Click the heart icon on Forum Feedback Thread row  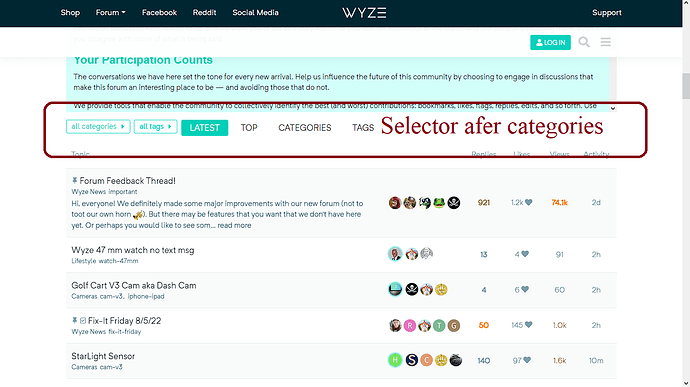(529, 203)
